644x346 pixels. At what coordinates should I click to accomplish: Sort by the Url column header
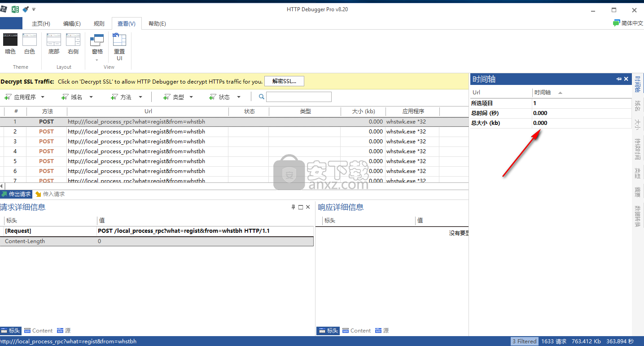pos(148,111)
